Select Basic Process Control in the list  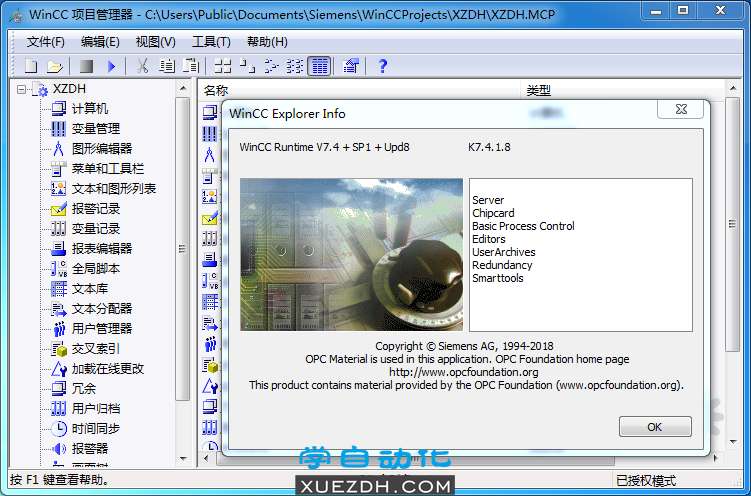[x=523, y=226]
